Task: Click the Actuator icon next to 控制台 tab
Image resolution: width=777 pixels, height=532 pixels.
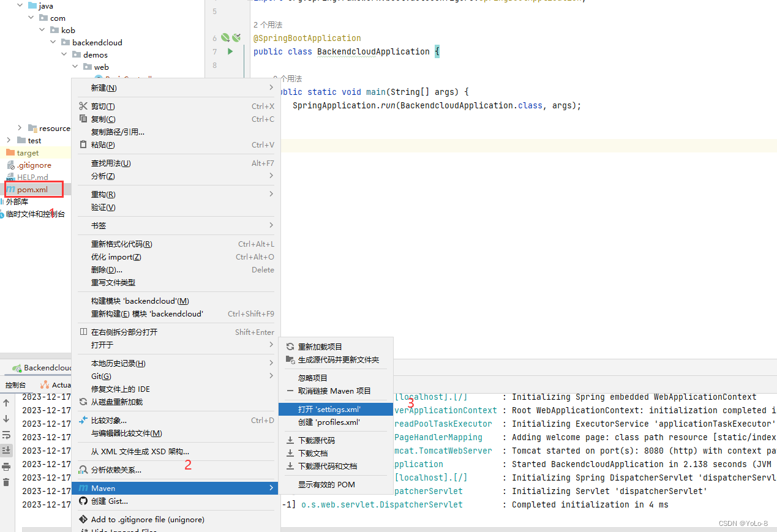Action: pyautogui.click(x=45, y=385)
